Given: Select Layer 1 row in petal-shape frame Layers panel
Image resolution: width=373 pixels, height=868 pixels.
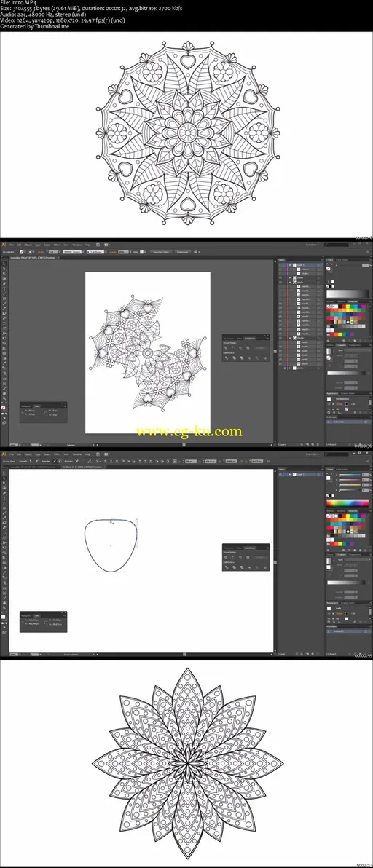Looking at the screenshot, I should click(x=300, y=474).
